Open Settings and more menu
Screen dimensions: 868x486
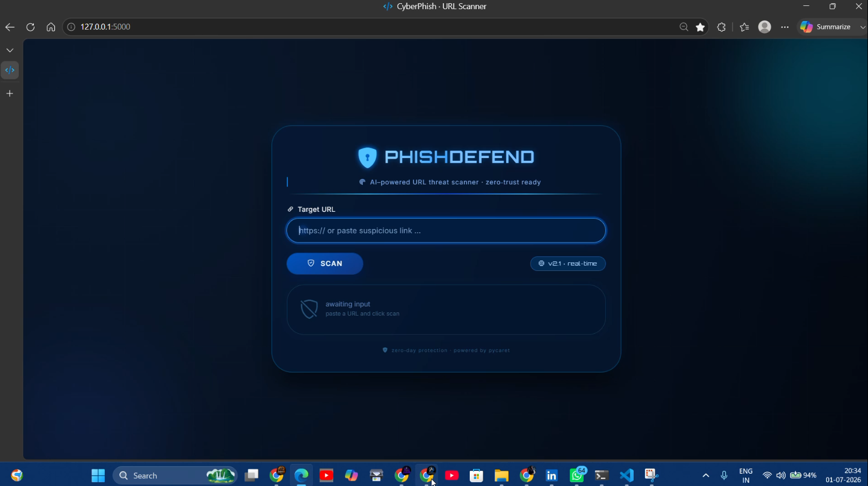point(785,27)
